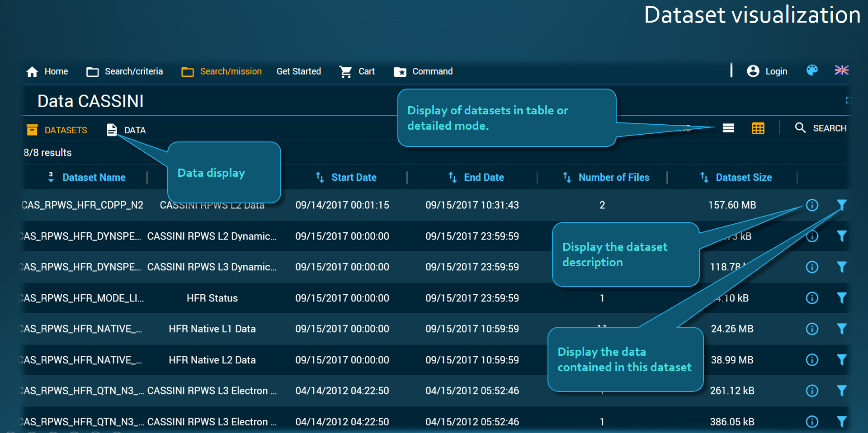This screenshot has width=868, height=433.
Task: Click start date 09/14/2017 00:01:15
Action: pyautogui.click(x=342, y=205)
